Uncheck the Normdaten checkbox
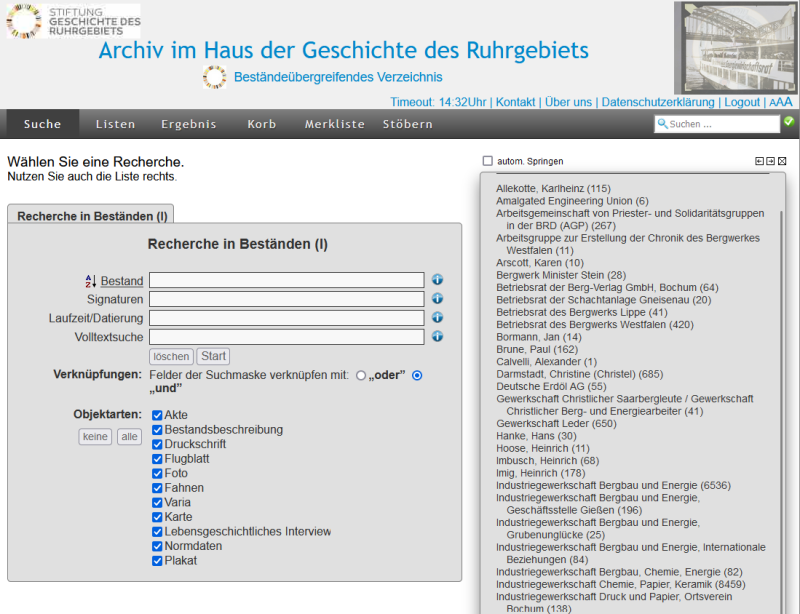The width and height of the screenshot is (800, 614). [x=157, y=547]
